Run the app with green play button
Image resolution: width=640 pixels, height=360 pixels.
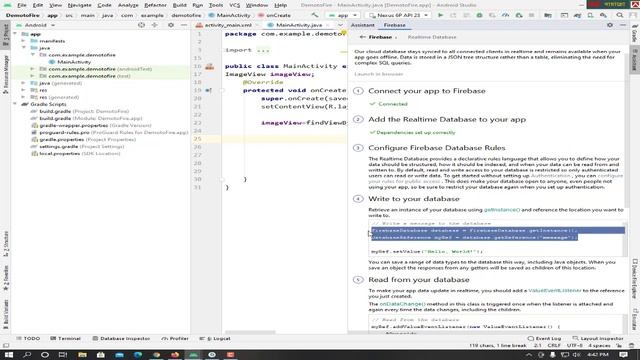[x=440, y=15]
